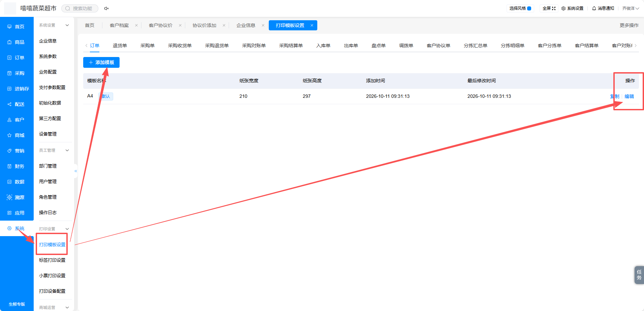Open the 采购 sidebar module
Screen dimensions: 644x311
17,73
